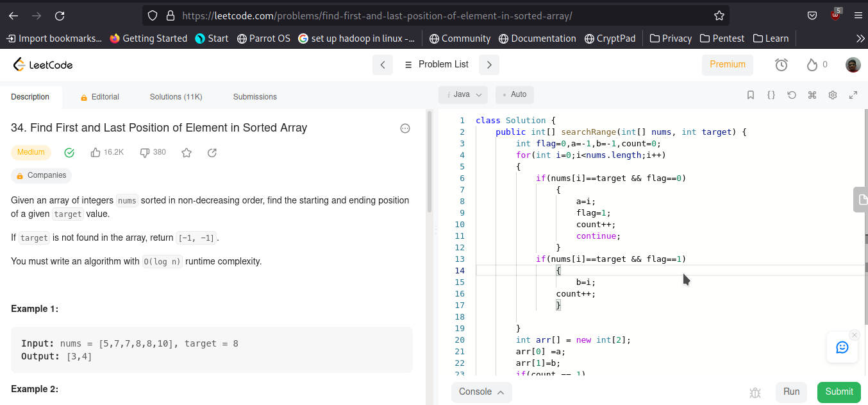Open editor keyboard shortcuts icon
The image size is (868, 405).
click(812, 95)
